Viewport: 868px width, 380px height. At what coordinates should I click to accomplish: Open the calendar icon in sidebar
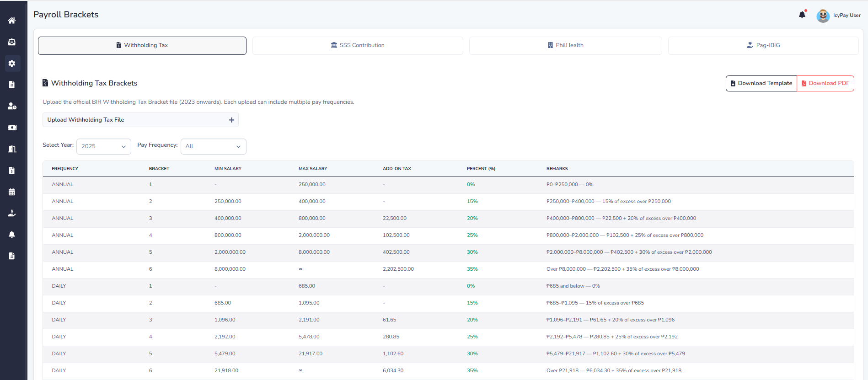(12, 192)
